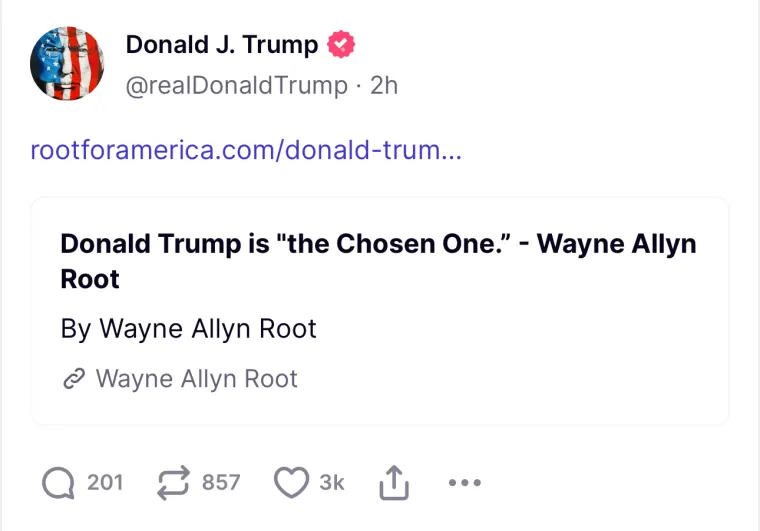Image resolution: width=760 pixels, height=531 pixels.
Task: Open the Donald J. Trump display name
Action: [x=221, y=45]
